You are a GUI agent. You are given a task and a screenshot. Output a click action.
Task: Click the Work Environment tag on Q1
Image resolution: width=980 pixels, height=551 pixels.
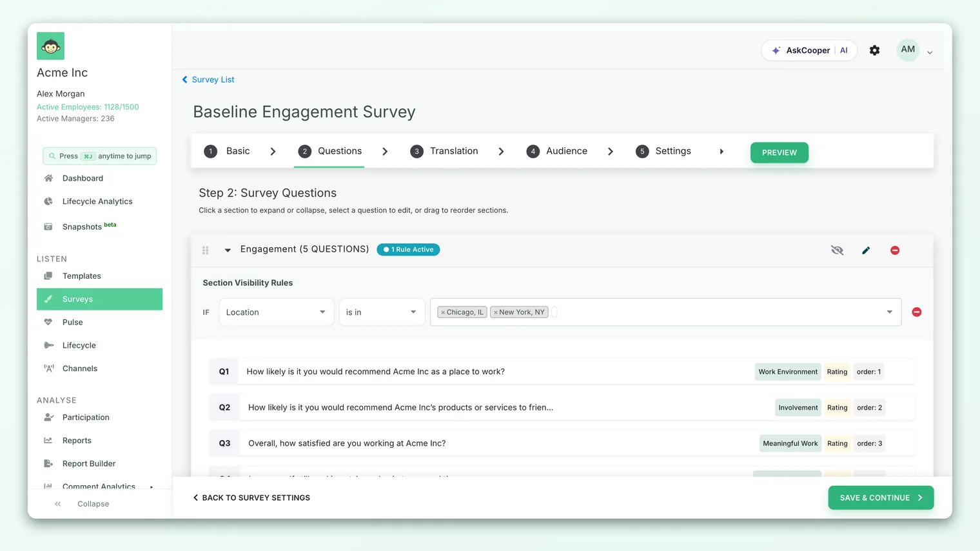[x=788, y=372]
